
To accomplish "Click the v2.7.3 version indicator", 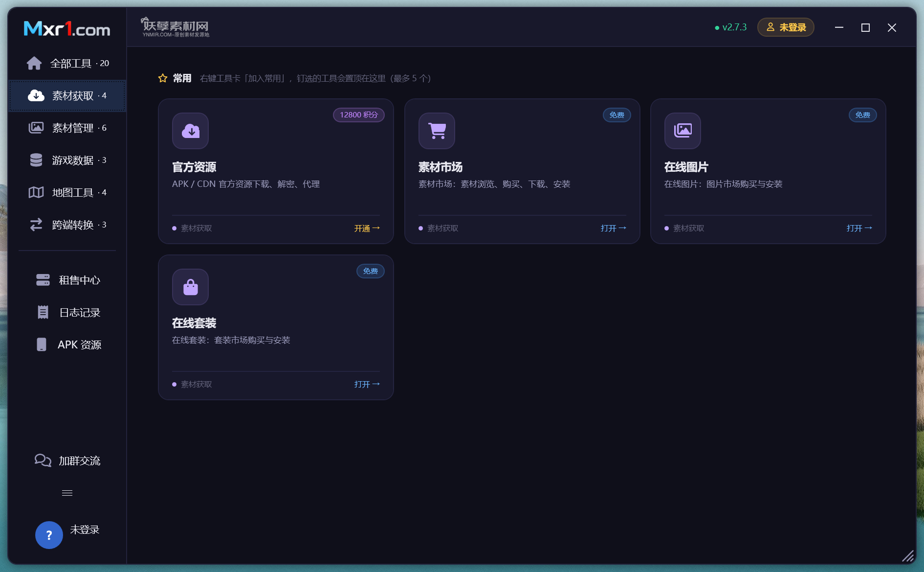I will [x=731, y=27].
